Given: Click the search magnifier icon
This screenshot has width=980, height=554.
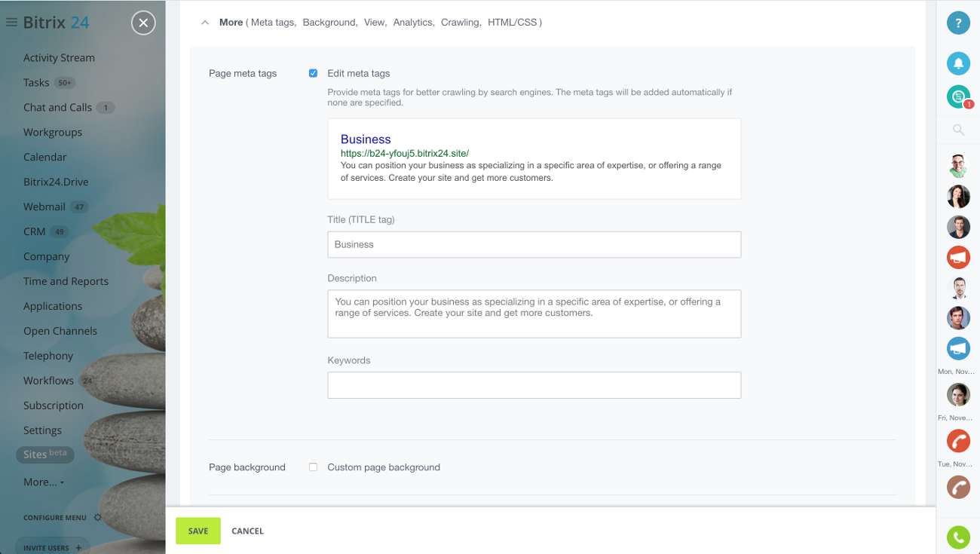Looking at the screenshot, I should click(958, 130).
